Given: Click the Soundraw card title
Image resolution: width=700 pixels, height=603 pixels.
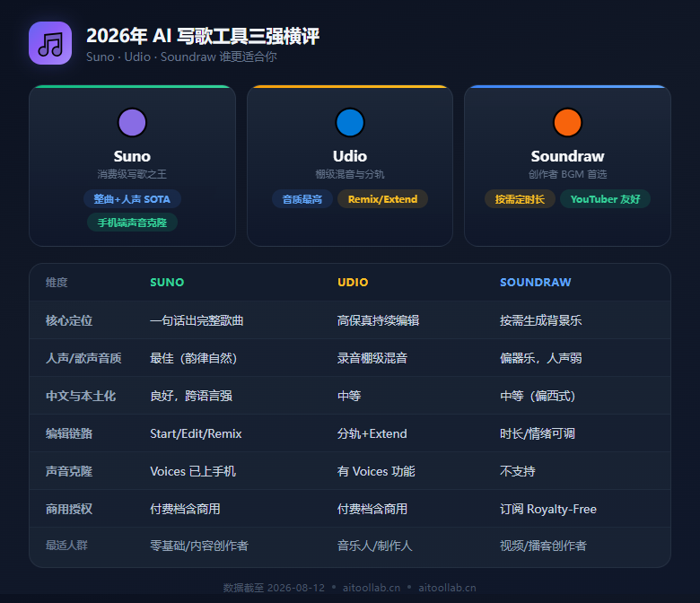Looking at the screenshot, I should coord(567,156).
